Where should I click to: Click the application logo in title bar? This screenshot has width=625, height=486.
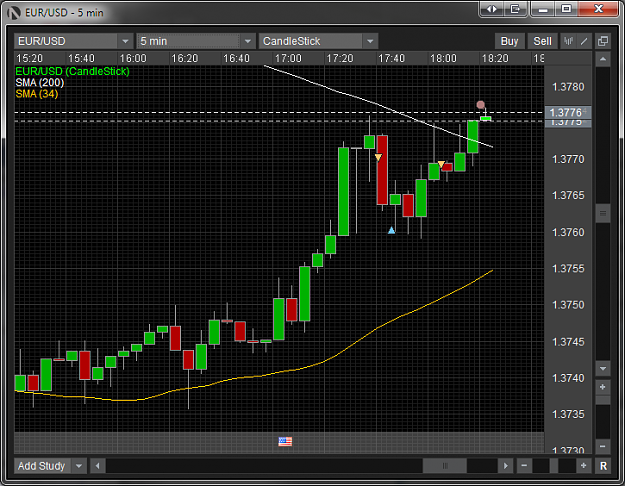14,13
